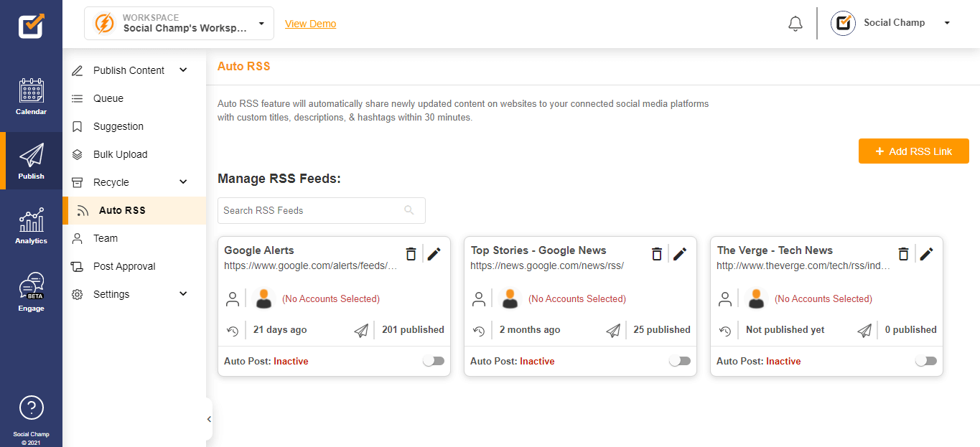Click history icon on The Verge card

coord(725,331)
